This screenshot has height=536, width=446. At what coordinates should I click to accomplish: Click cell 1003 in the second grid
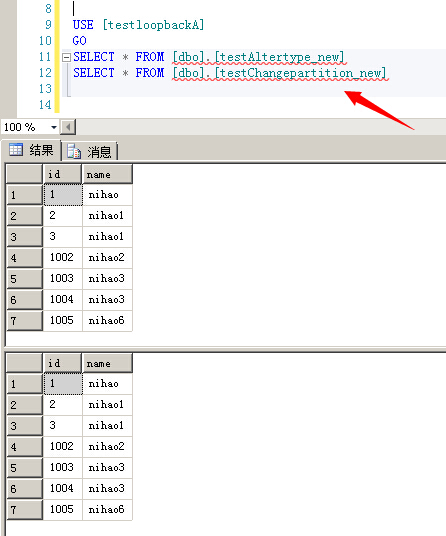coord(63,468)
